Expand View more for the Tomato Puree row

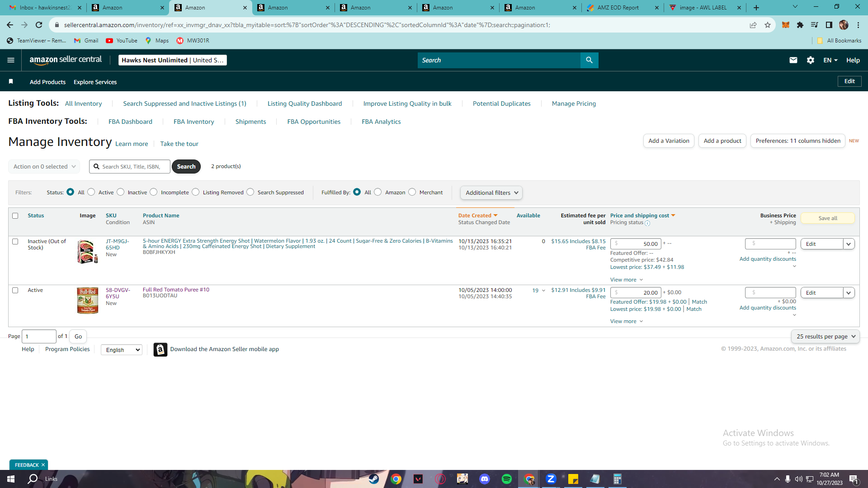tap(627, 321)
